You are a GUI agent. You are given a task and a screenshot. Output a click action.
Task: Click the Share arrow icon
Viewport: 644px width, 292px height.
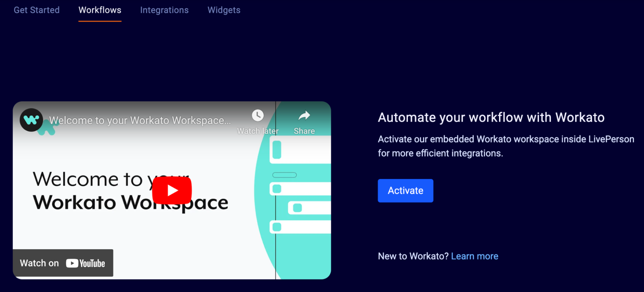304,115
